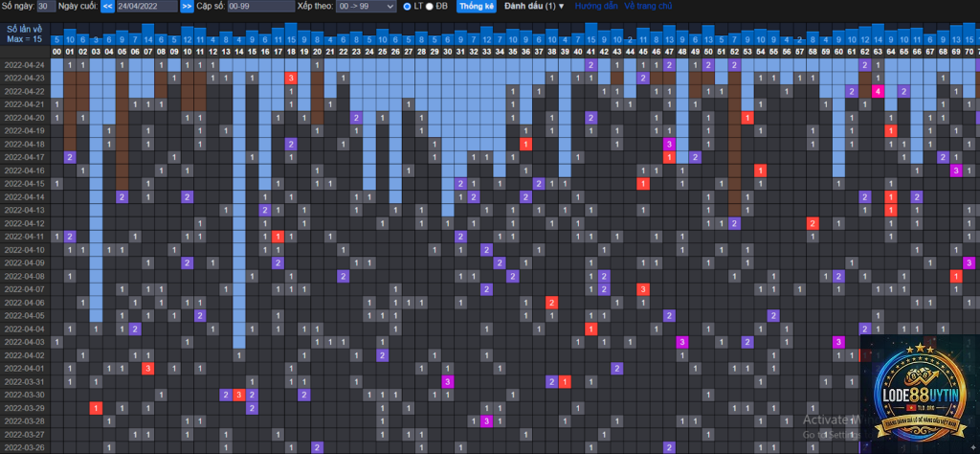Image resolution: width=980 pixels, height=454 pixels.
Task: Click the Số ngày input field
Action: [46, 7]
